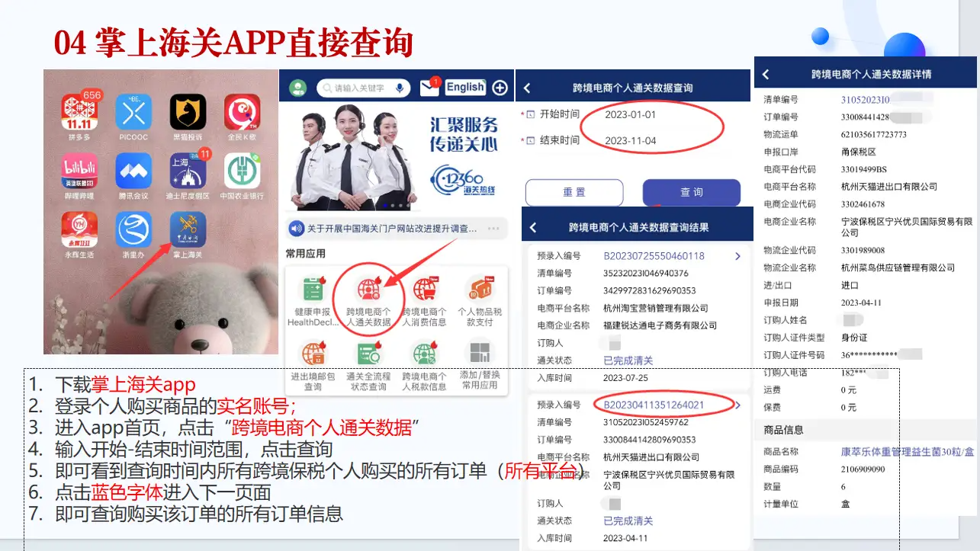Tap the plus add icon in header
The image size is (980, 551).
[500, 88]
